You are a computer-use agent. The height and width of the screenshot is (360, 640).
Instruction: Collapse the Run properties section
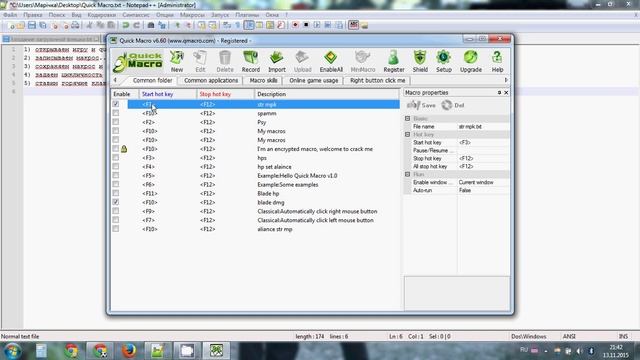(x=407, y=174)
